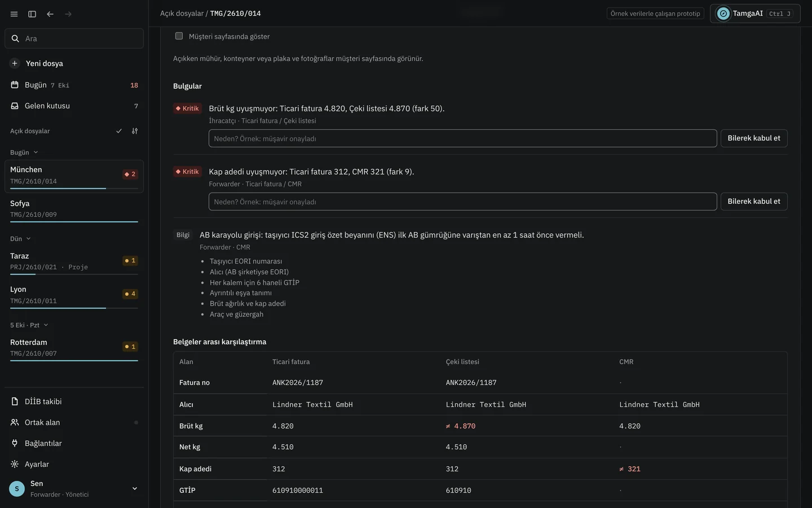Click the München progress bar
The width and height of the screenshot is (812, 508).
click(74, 189)
